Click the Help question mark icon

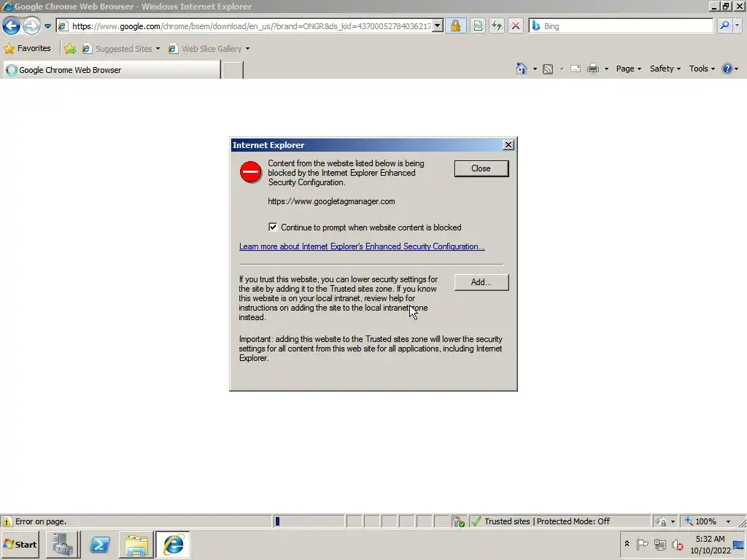[x=727, y=69]
